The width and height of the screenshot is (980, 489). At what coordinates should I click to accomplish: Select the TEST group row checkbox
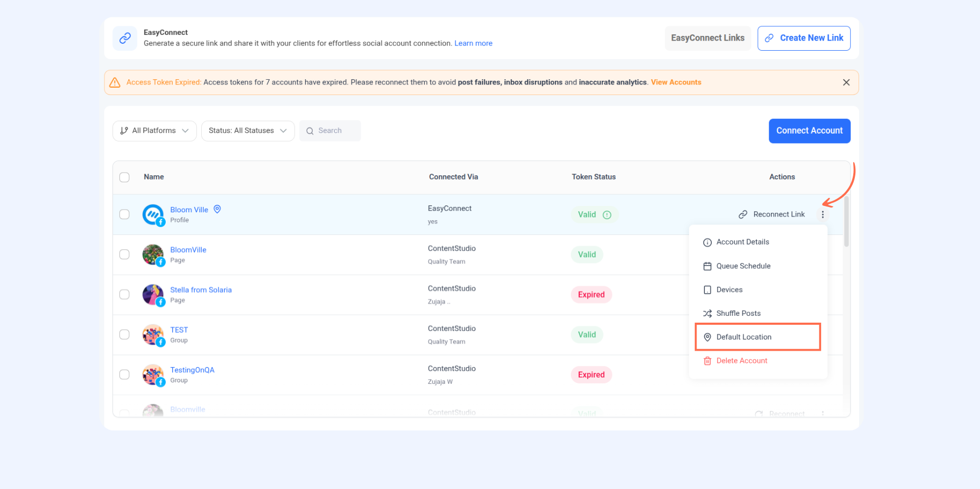point(125,335)
